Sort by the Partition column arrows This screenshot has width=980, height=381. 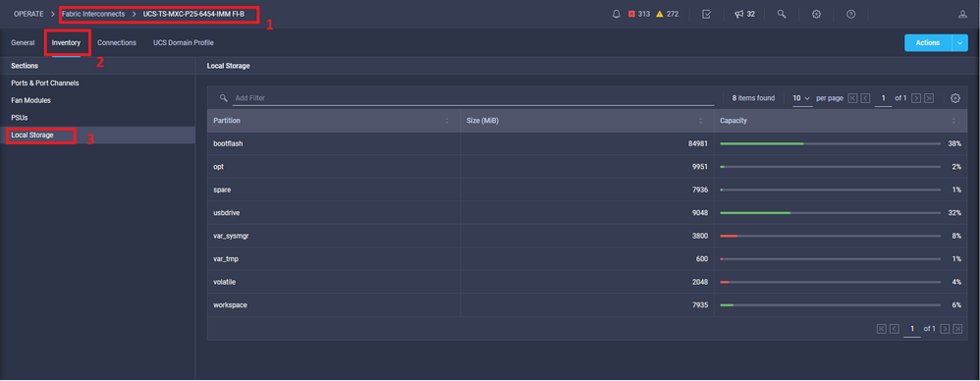(446, 121)
